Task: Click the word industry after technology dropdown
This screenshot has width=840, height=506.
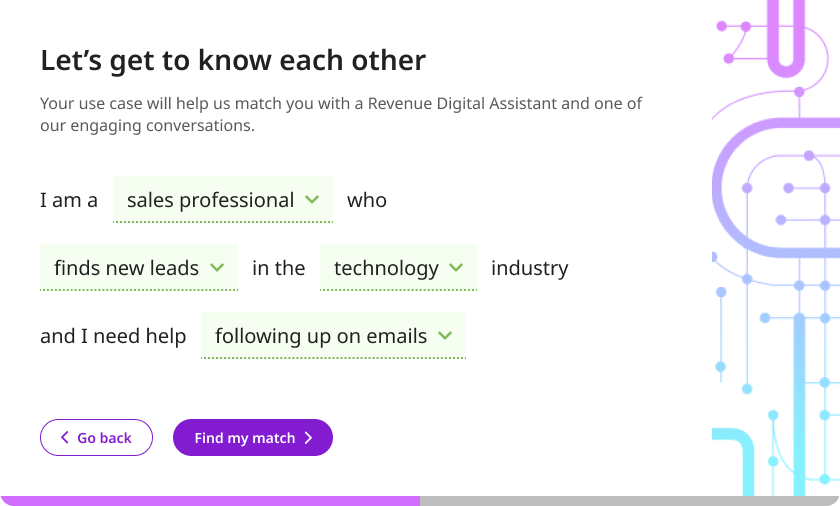Action: [530, 268]
